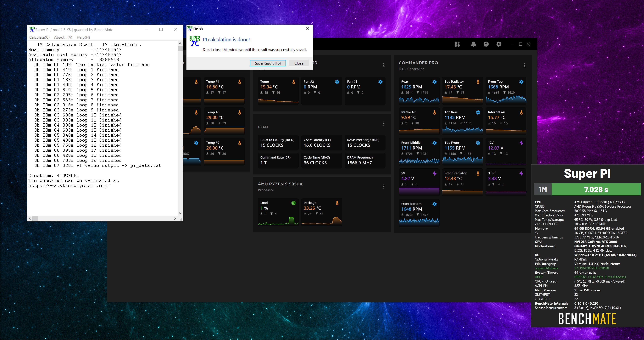
Task: Open About menu in Super PI
Action: 63,37
